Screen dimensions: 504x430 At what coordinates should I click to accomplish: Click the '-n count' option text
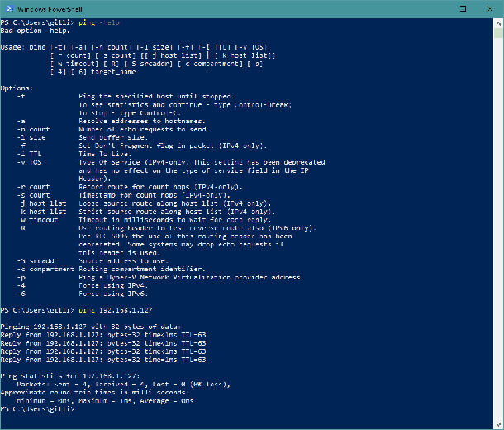(33, 129)
